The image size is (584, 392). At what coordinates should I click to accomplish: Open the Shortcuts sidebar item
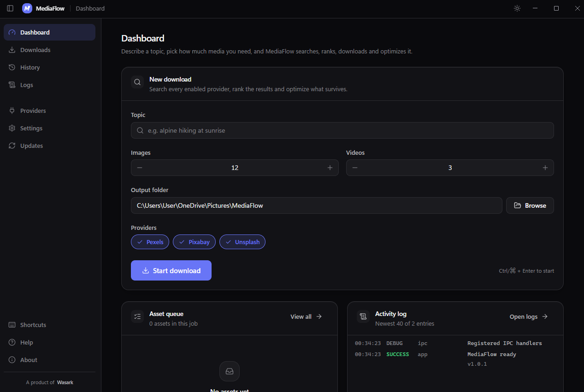pos(49,325)
